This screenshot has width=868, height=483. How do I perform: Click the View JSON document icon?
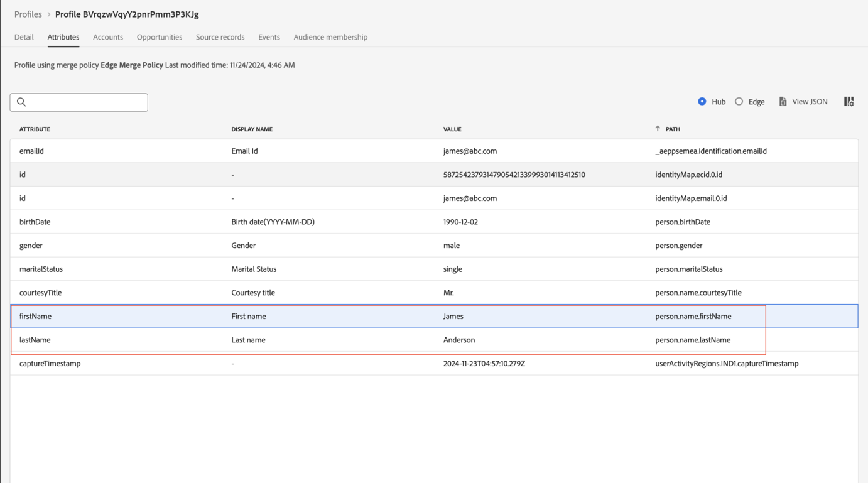click(x=783, y=101)
